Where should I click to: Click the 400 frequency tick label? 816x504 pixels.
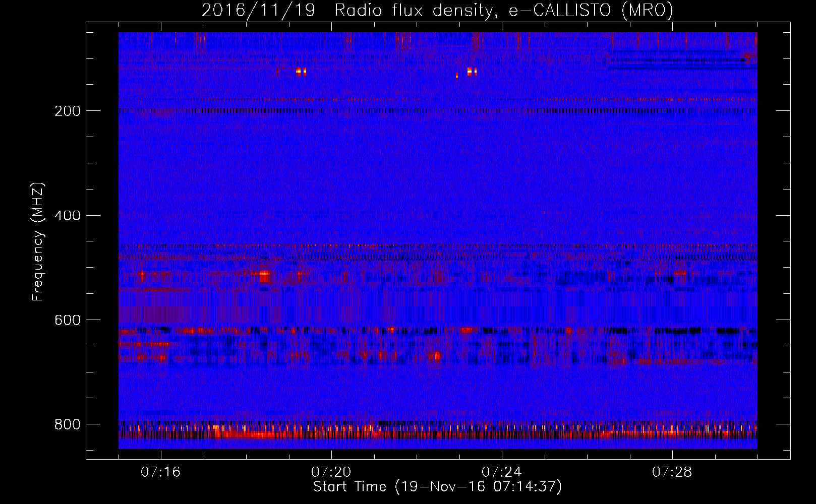click(68, 216)
